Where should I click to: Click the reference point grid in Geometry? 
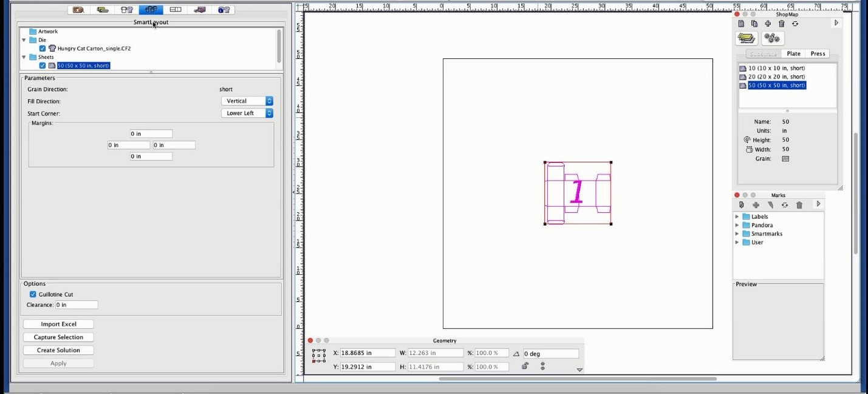point(319,356)
